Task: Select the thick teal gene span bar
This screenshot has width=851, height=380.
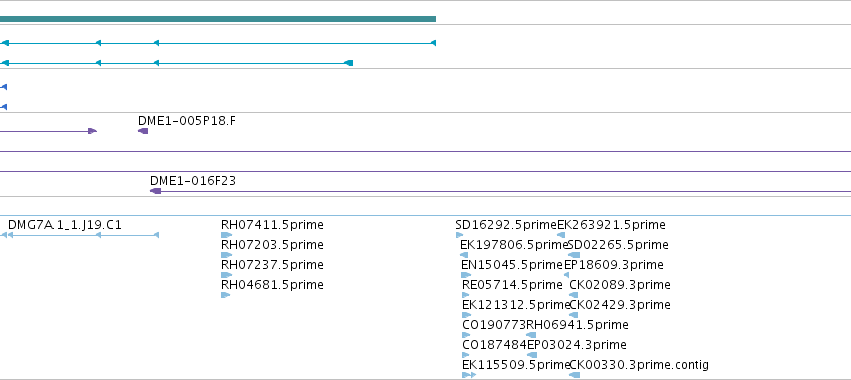Action: 218,19
